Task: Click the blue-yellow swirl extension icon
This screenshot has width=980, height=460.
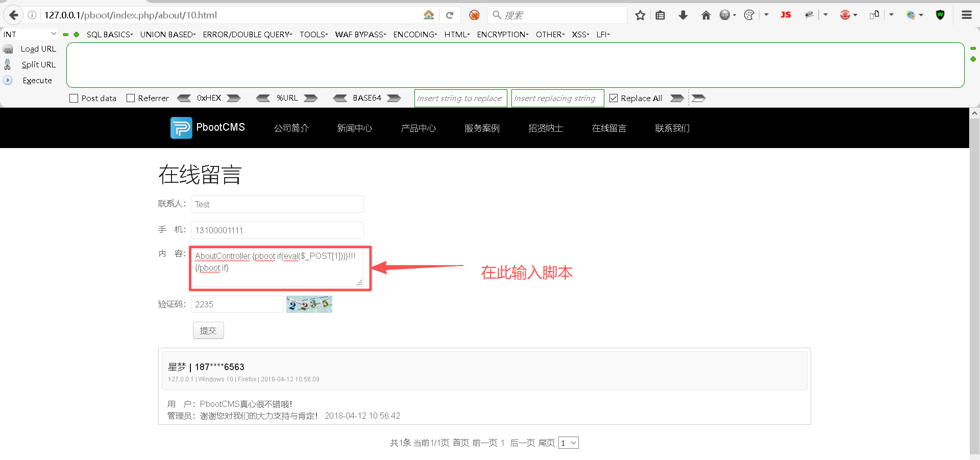Action: (x=911, y=15)
